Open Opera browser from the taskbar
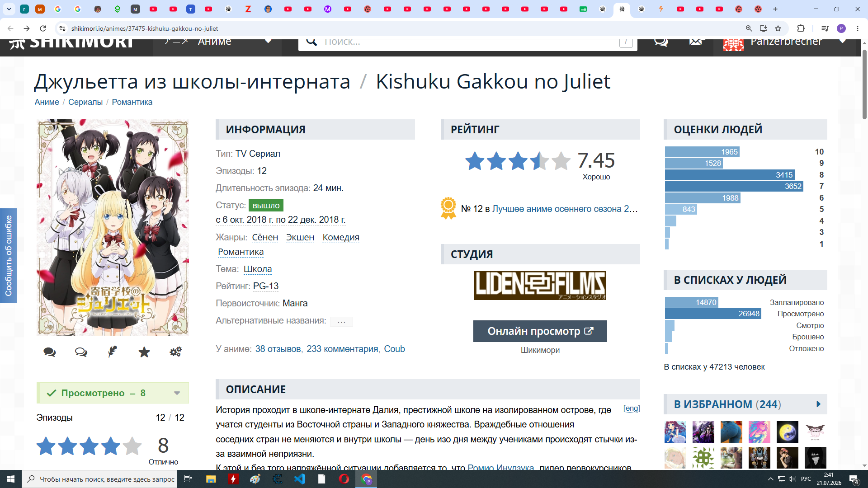Image resolution: width=868 pixels, height=488 pixels. [x=344, y=479]
